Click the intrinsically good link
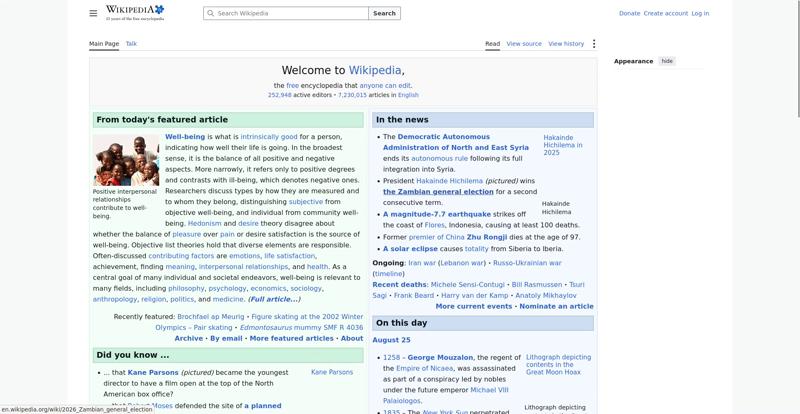This screenshot has width=800, height=414. coord(269,137)
